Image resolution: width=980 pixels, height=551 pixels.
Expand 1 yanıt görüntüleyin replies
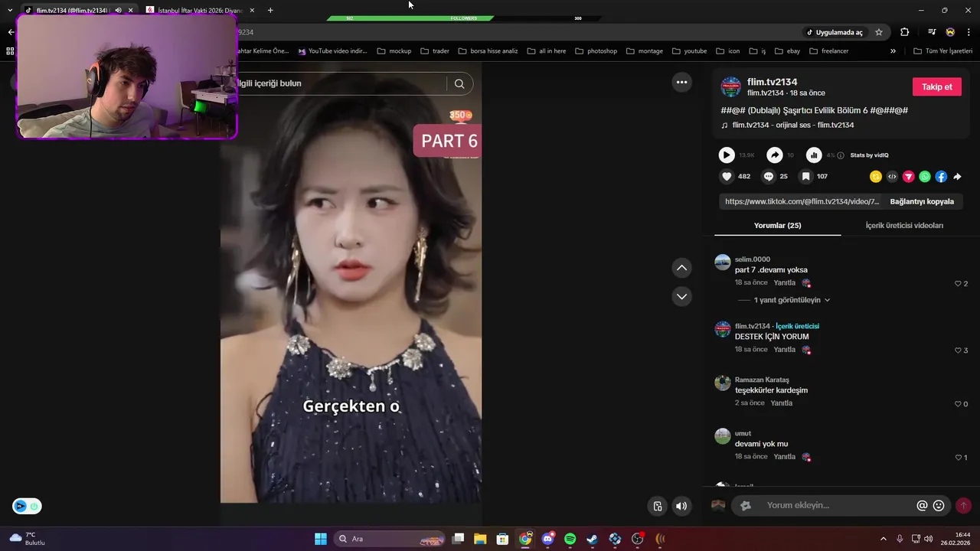point(792,300)
